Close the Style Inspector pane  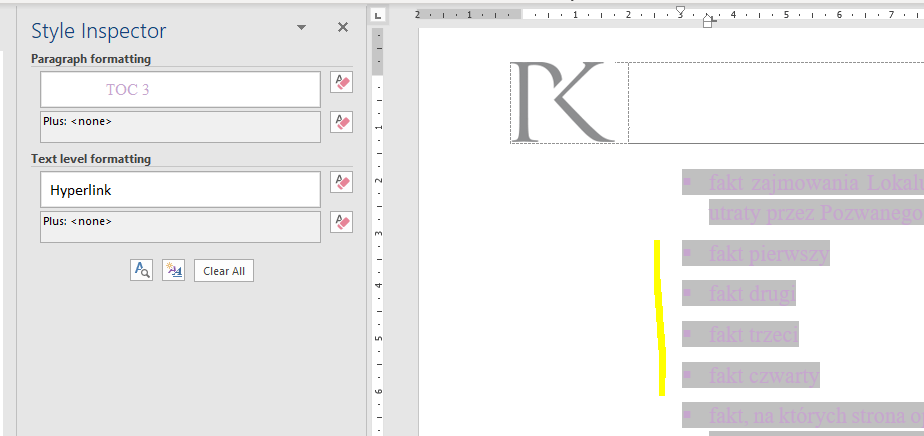[x=343, y=28]
